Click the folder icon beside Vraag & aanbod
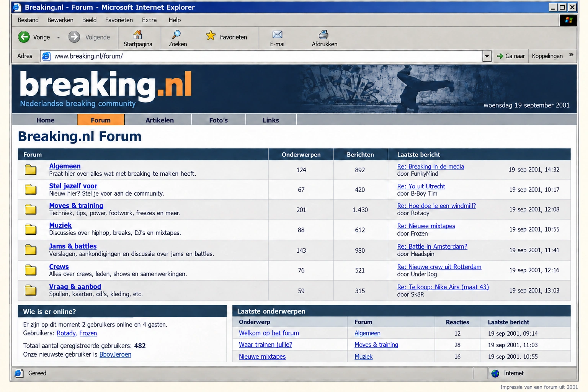 [x=31, y=290]
